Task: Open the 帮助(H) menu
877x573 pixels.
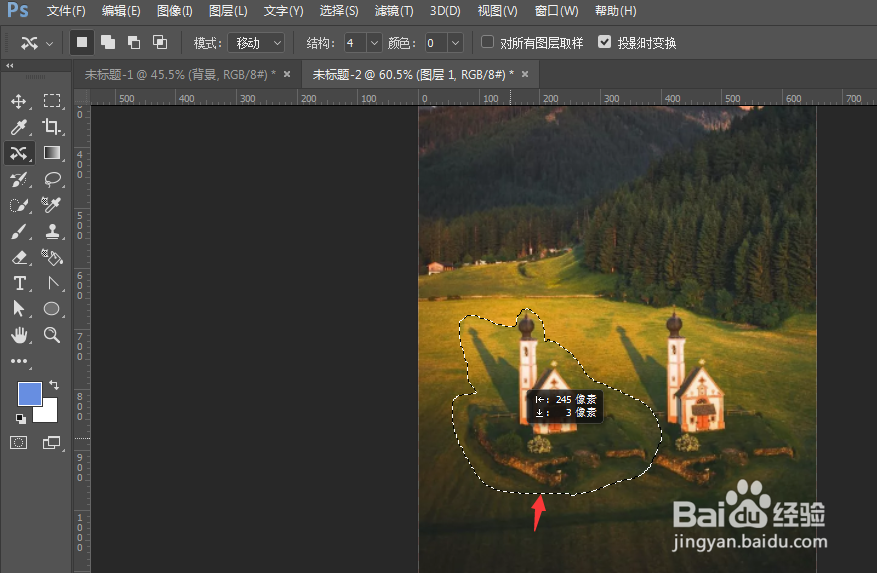Action: pos(615,11)
